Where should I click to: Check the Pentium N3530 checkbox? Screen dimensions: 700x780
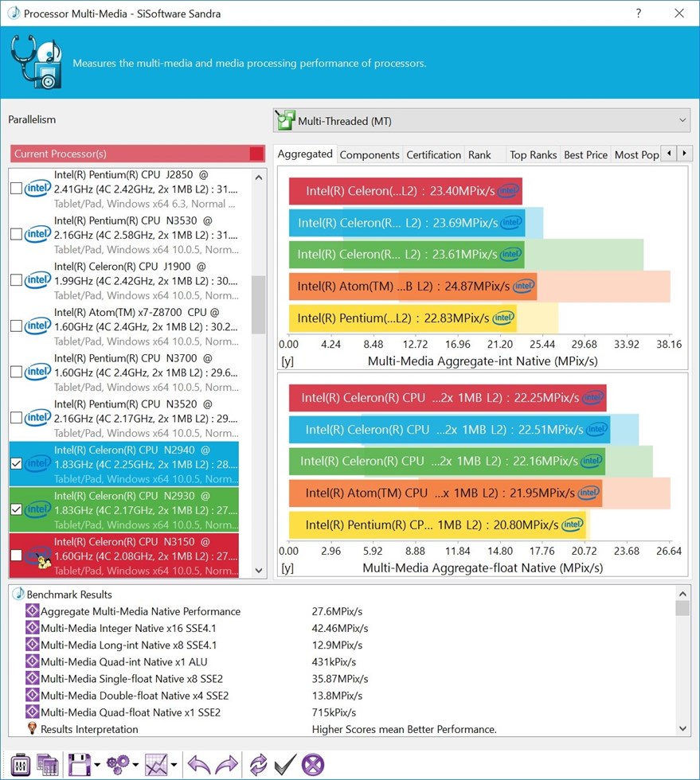(16, 234)
